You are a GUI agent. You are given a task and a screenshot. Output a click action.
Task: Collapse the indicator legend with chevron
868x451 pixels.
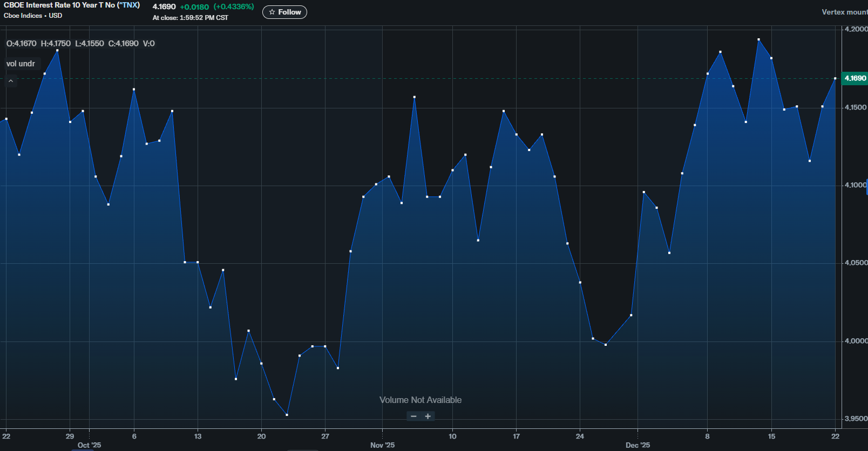pos(11,81)
